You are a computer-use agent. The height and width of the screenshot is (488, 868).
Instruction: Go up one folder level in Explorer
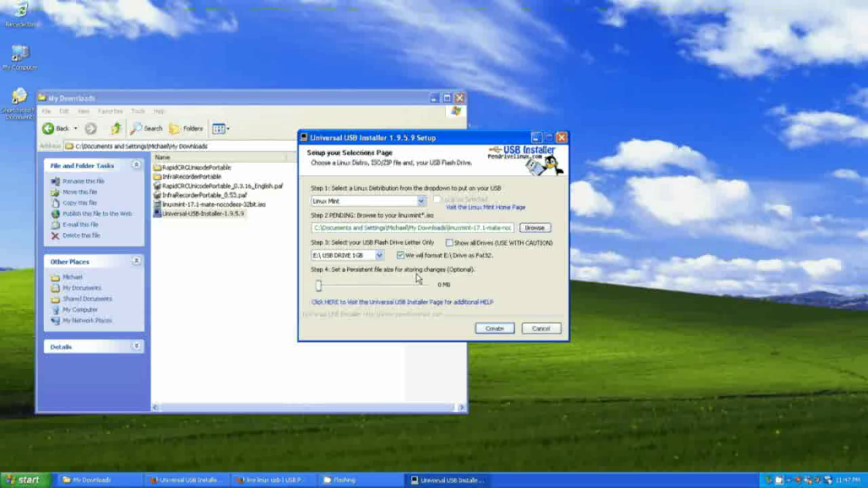coord(116,129)
